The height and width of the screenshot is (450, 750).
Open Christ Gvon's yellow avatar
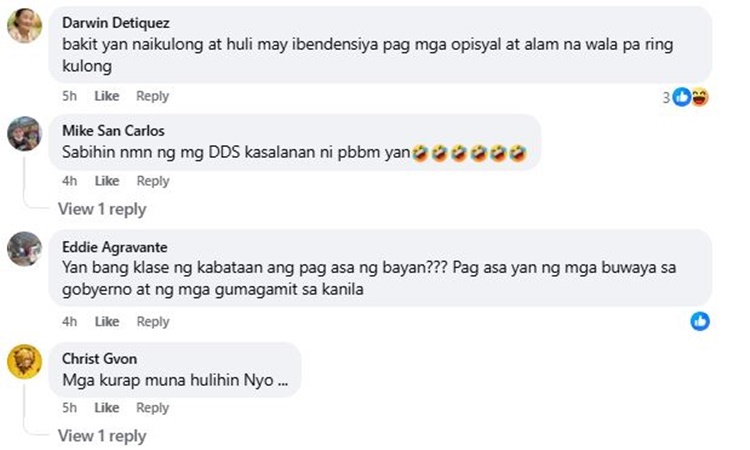(x=24, y=362)
